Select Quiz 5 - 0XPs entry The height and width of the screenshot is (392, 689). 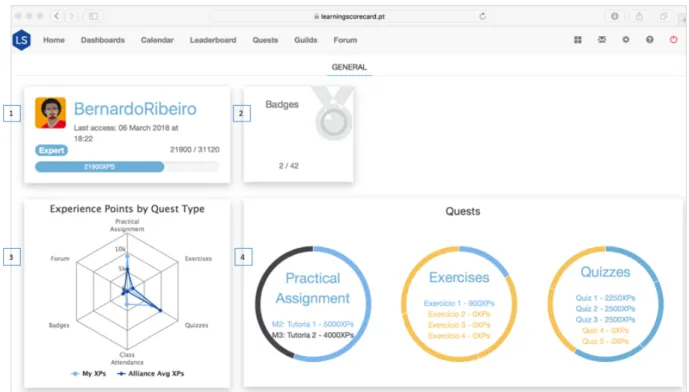click(x=606, y=341)
